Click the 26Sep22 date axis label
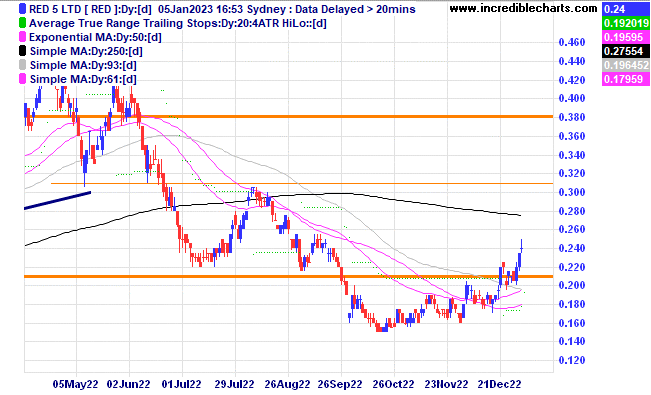Image resolution: width=651 pixels, height=395 pixels. tap(340, 384)
